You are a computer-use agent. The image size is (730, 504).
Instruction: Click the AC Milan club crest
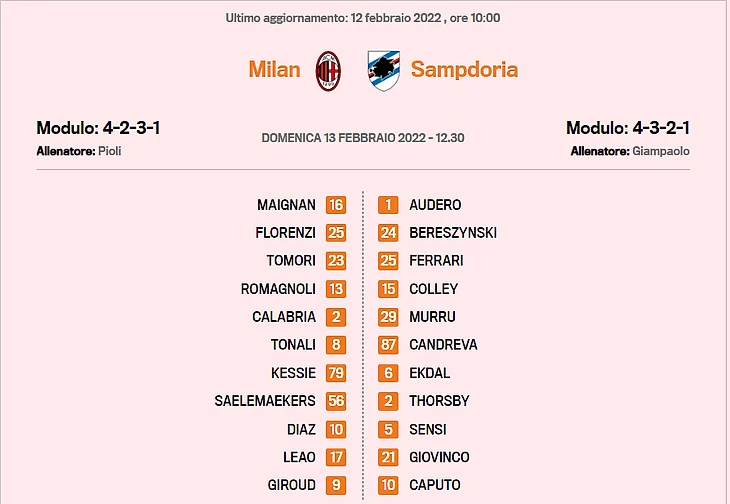pos(328,71)
